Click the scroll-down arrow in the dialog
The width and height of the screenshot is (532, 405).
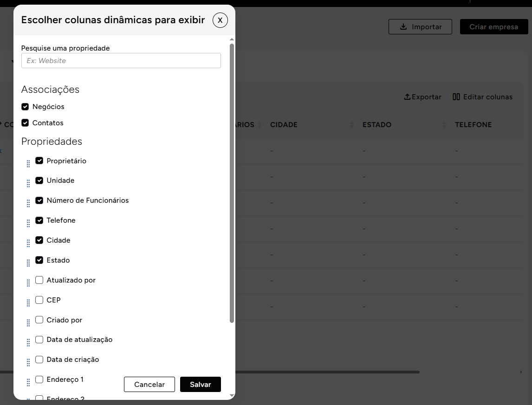pos(232,396)
